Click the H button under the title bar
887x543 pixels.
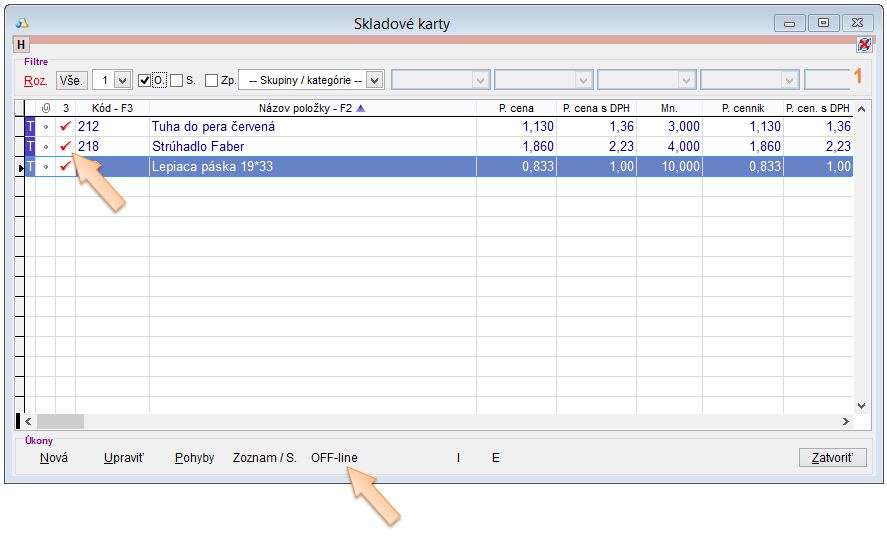(21, 45)
